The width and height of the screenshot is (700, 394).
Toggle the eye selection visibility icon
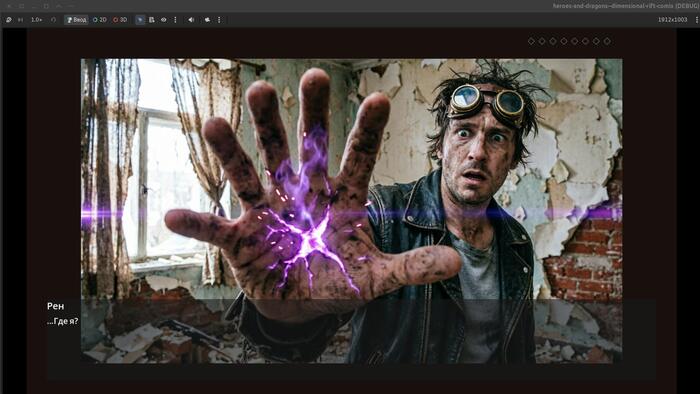pos(164,20)
